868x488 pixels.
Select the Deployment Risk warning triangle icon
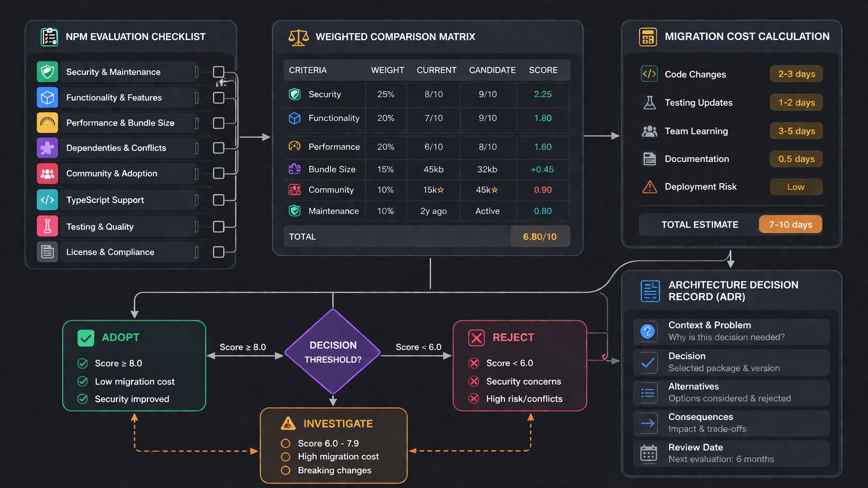tap(649, 186)
